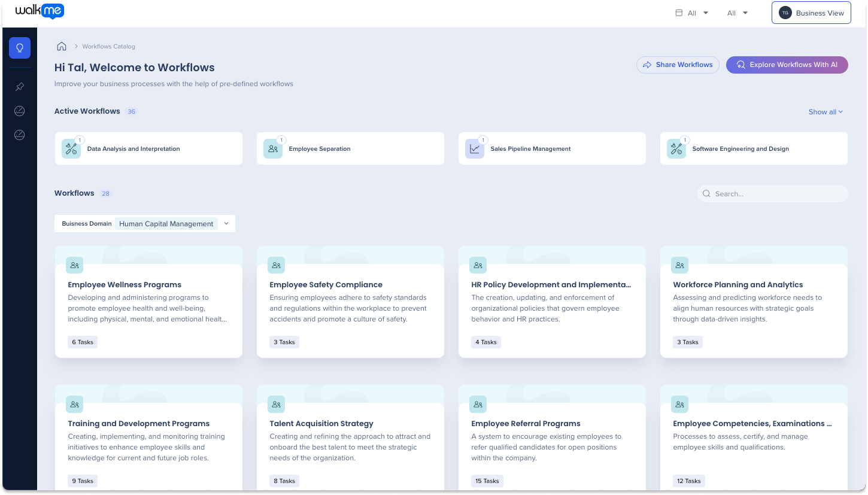The height and width of the screenshot is (495, 868).
Task: Open Employee Safety Compliance card title
Action: pyautogui.click(x=326, y=285)
